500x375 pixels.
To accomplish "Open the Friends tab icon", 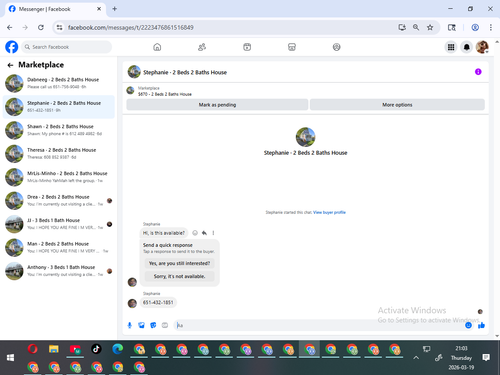I will (x=202, y=47).
